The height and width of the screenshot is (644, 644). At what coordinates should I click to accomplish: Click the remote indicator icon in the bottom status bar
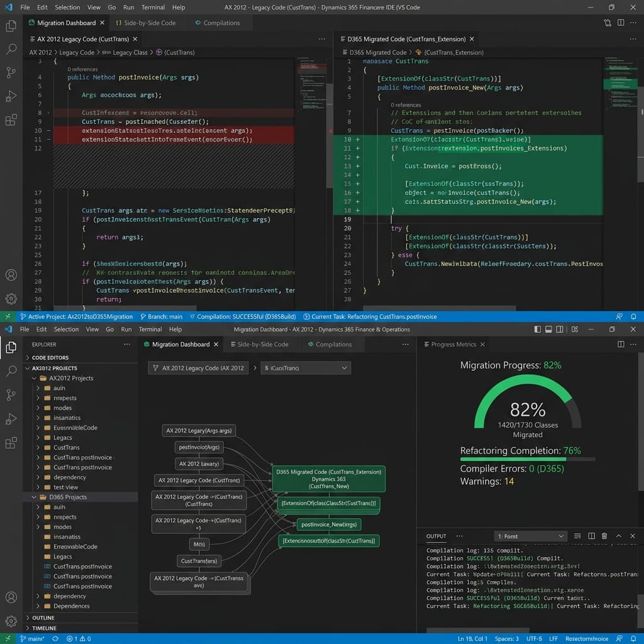coord(8,639)
